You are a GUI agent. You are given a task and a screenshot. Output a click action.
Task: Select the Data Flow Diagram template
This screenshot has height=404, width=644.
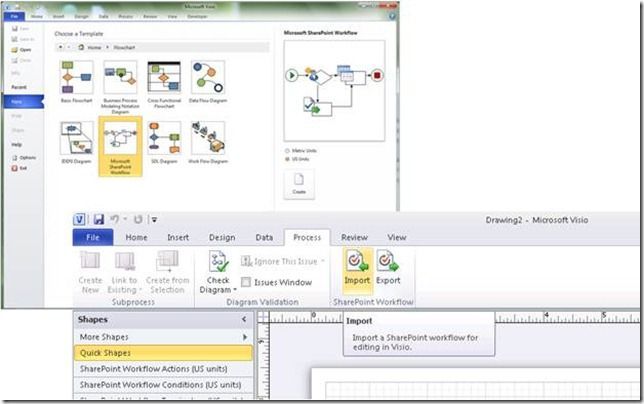[208, 81]
